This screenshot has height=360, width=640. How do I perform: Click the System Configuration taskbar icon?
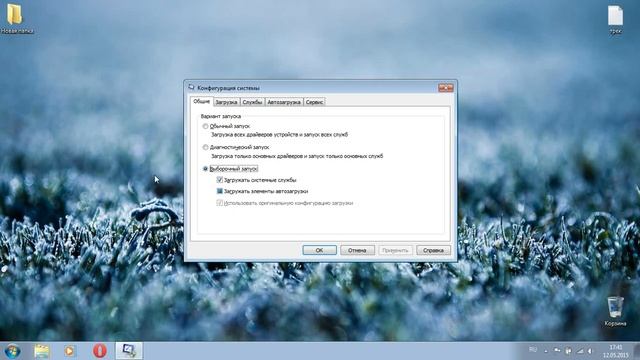(x=129, y=351)
